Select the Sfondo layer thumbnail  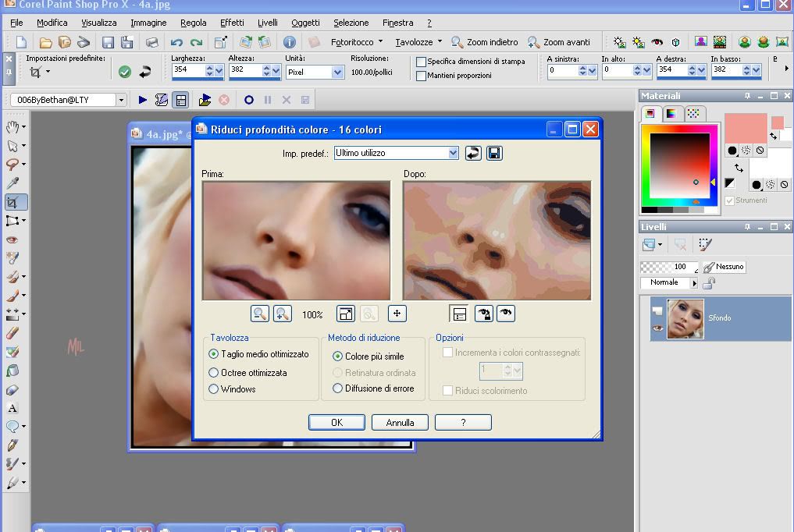point(685,318)
